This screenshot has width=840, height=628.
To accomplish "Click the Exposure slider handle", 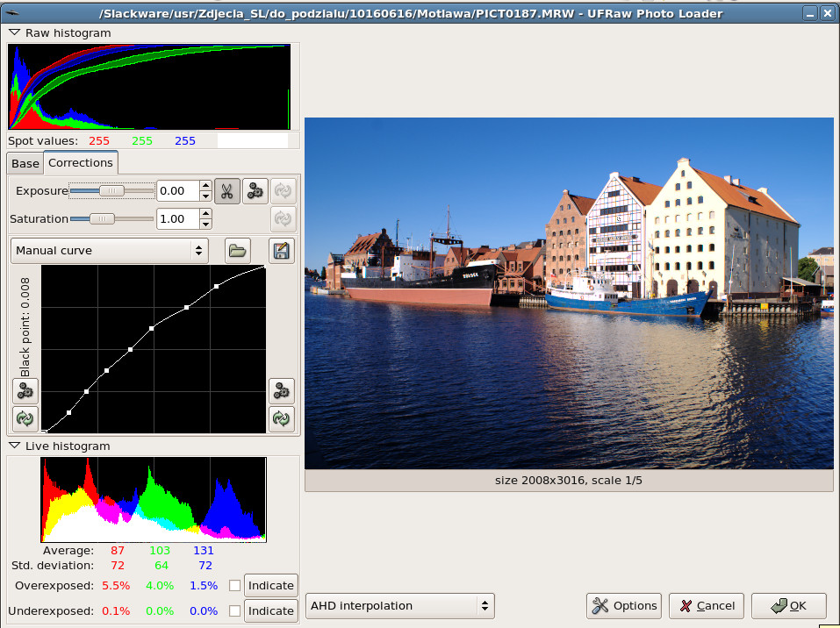I will pos(112,191).
